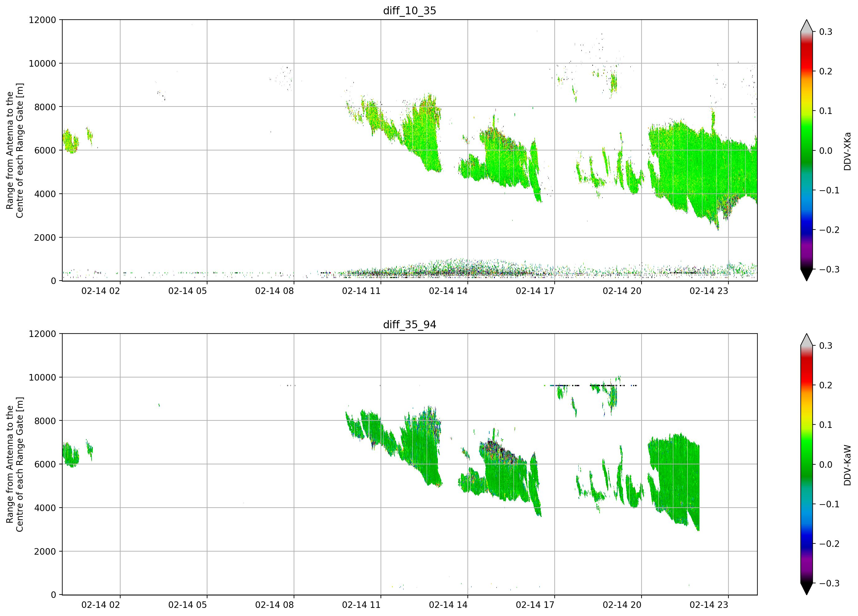Select the 02-14 20 tick under diff_10_35

[622, 291]
